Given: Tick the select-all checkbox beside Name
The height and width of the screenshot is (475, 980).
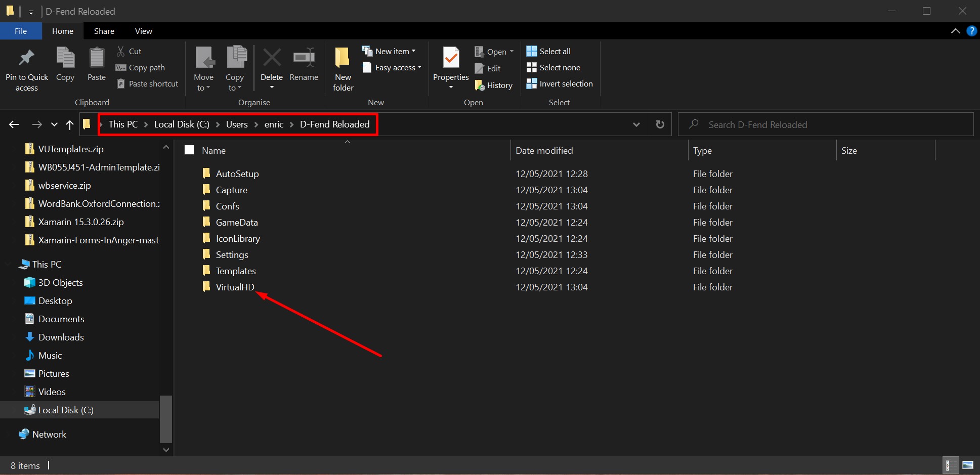Looking at the screenshot, I should [189, 150].
